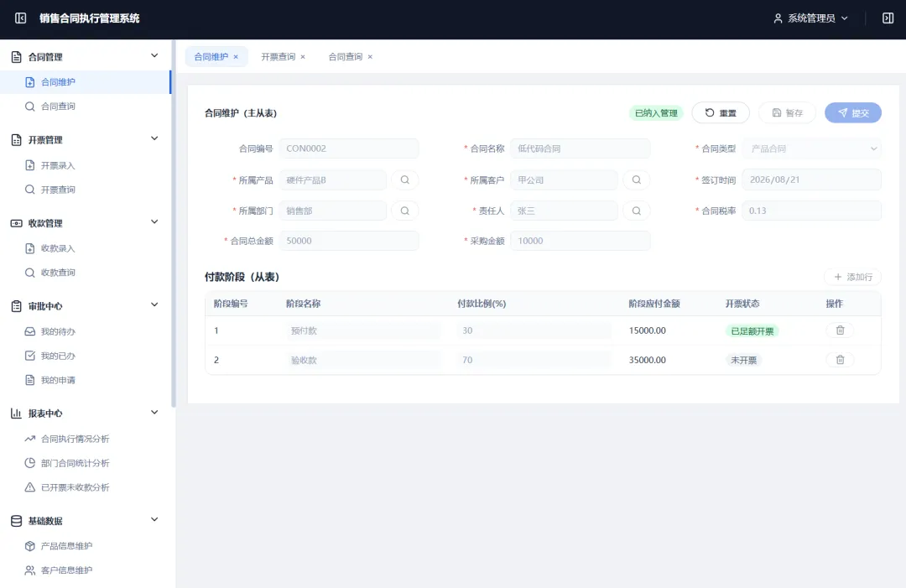This screenshot has height=588, width=906.
Task: Click the 采购金额 input field
Action: tap(581, 241)
